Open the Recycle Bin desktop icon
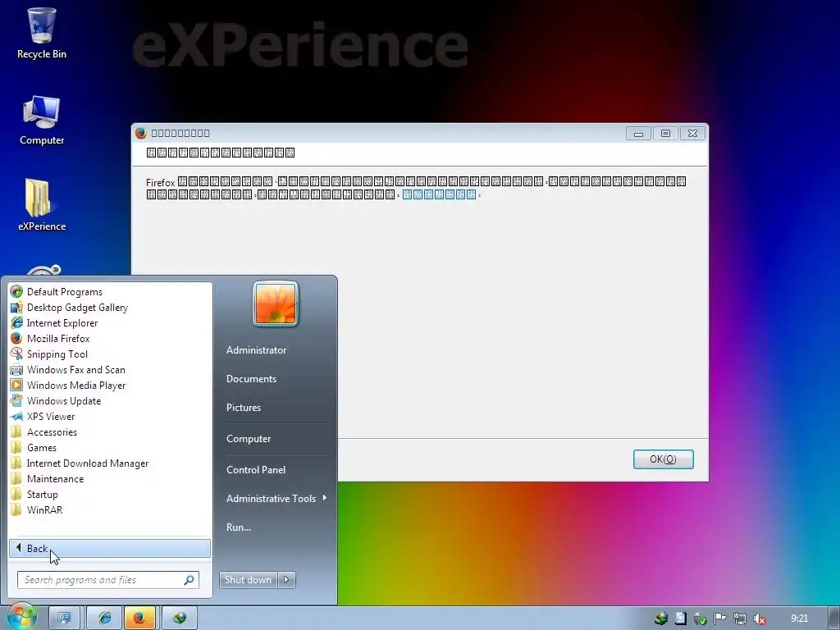 point(41,33)
